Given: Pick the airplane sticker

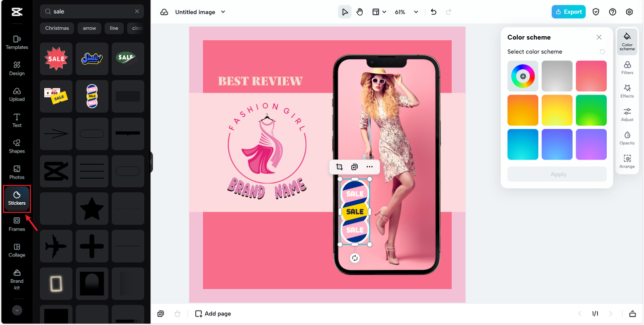Looking at the screenshot, I should click(56, 246).
